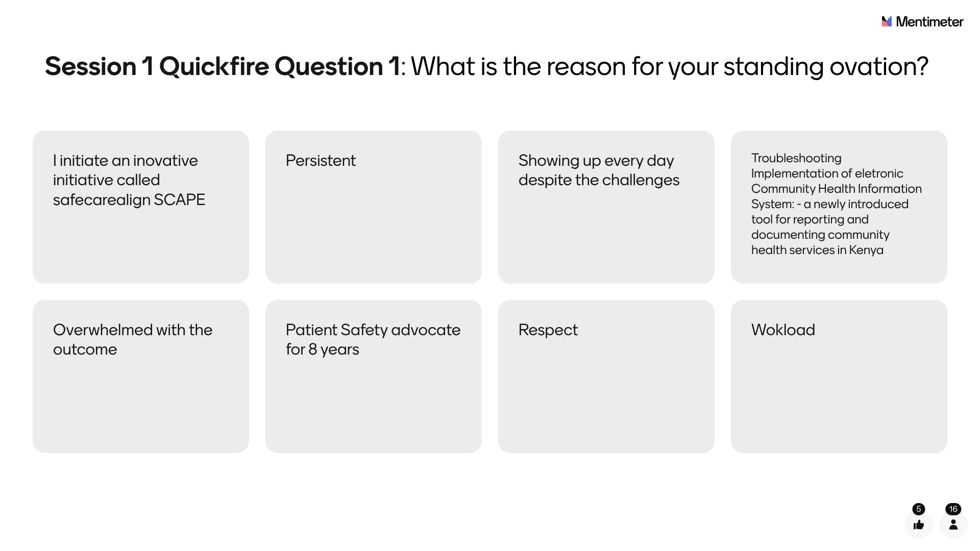Click 'Community Health Information' text line

[836, 189]
